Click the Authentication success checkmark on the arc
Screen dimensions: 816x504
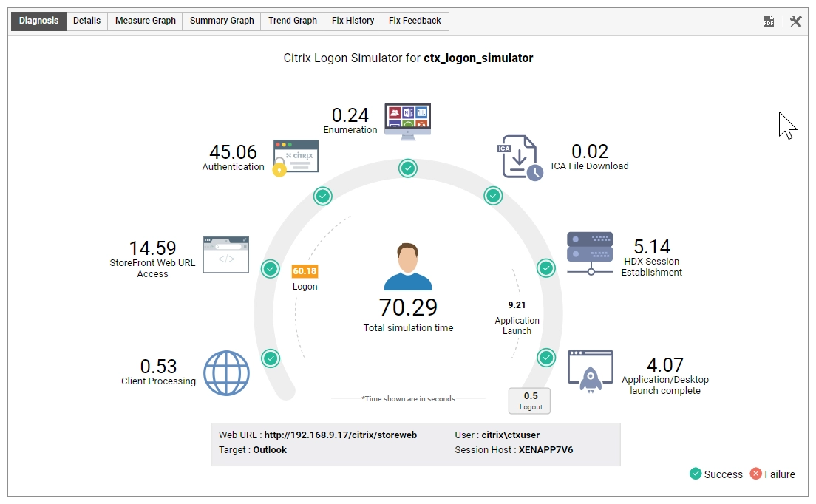(323, 196)
